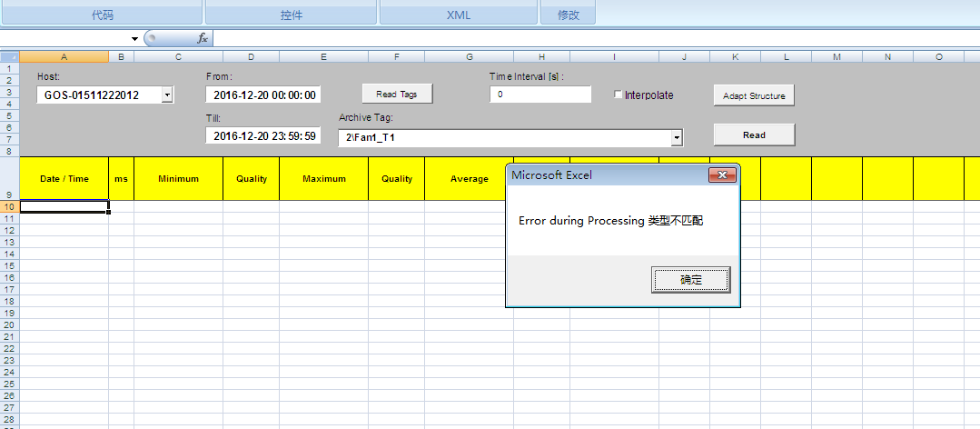Viewport: 980px width, 429px height.
Task: Click the fx insert function icon
Action: [203, 38]
